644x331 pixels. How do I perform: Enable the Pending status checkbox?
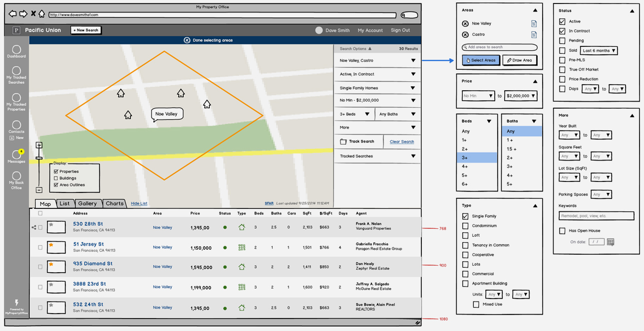tap(562, 40)
